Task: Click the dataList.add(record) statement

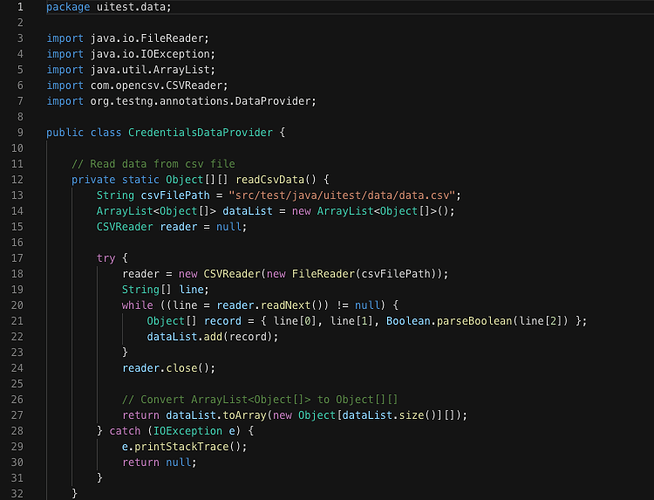Action: point(212,336)
